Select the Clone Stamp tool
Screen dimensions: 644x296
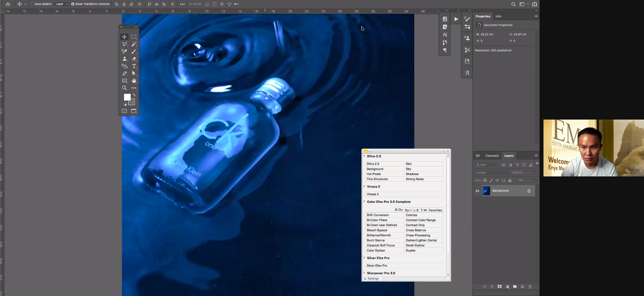click(125, 59)
